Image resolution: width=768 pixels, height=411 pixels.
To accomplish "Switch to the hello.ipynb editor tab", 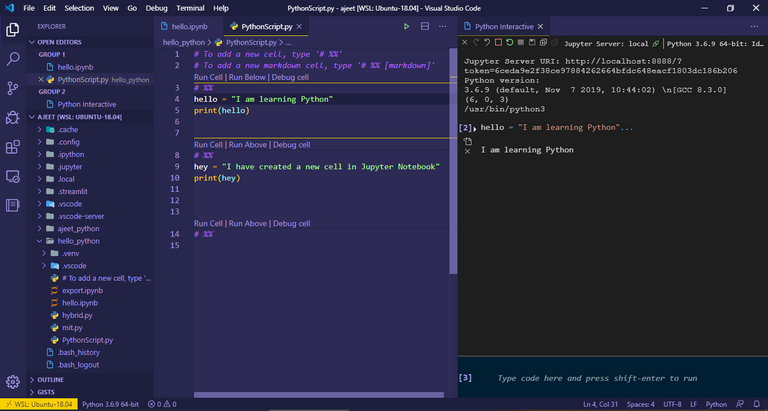I will [190, 26].
